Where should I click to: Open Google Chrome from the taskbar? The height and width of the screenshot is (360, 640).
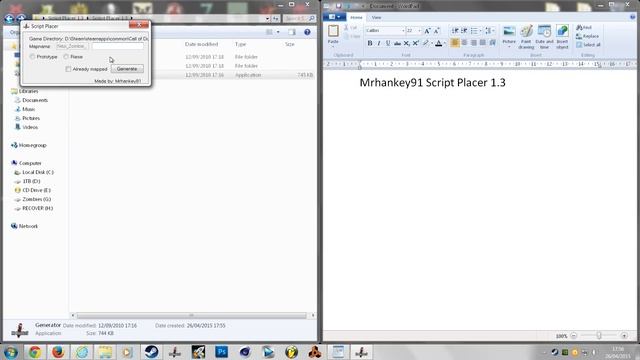point(35,352)
